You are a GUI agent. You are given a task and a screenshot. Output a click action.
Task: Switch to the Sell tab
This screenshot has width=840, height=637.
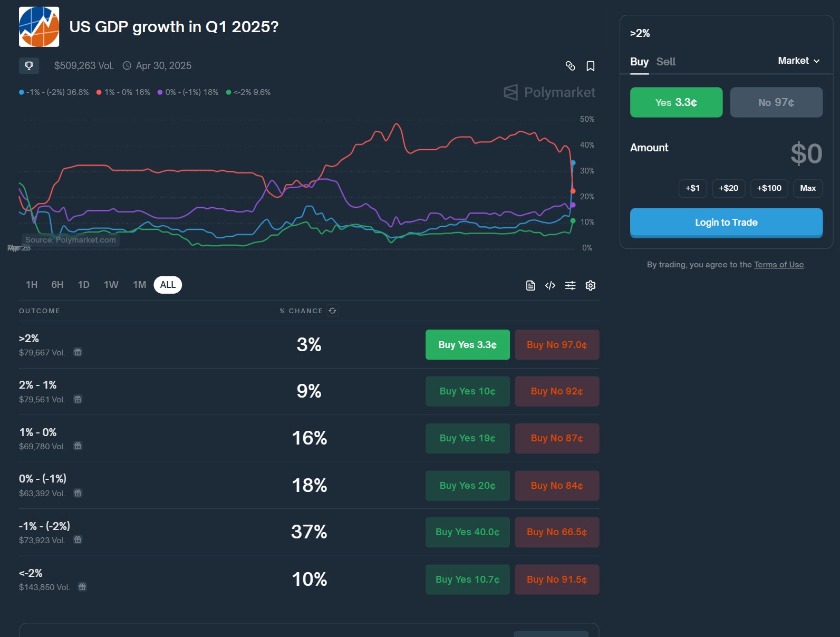[x=665, y=62]
